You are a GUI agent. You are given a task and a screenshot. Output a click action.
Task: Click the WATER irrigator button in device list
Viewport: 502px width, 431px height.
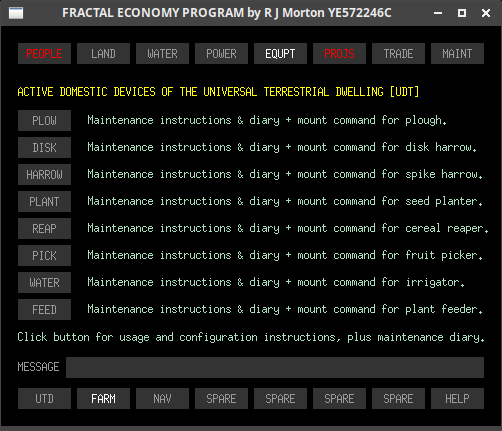click(44, 282)
